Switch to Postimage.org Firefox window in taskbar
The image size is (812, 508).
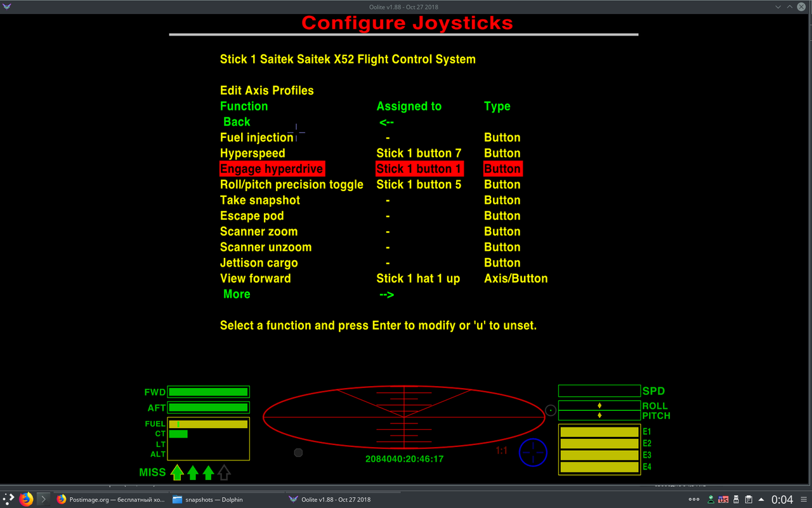point(110,500)
